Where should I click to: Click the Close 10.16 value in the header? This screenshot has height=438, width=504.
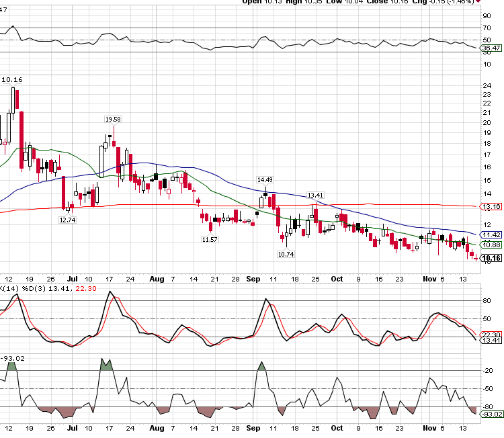[x=387, y=1]
